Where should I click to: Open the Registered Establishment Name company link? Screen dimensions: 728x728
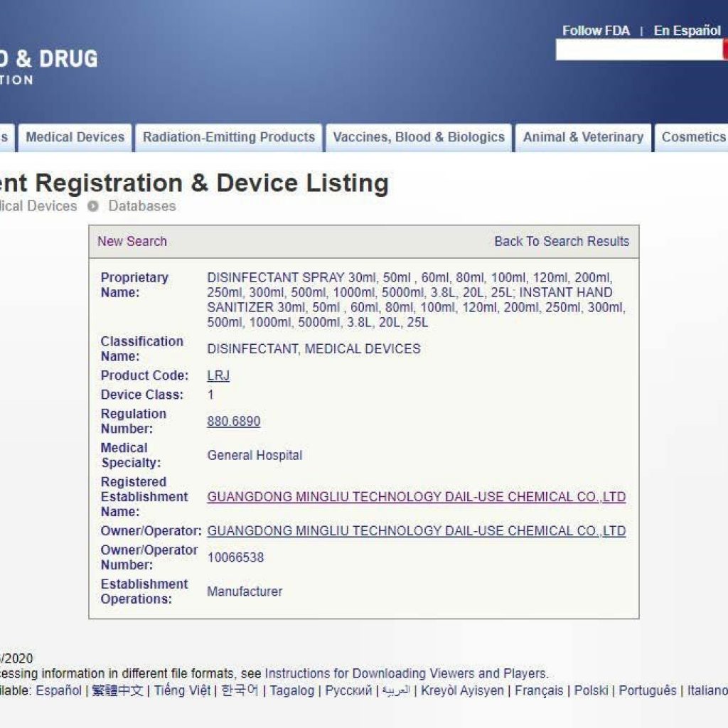(416, 497)
